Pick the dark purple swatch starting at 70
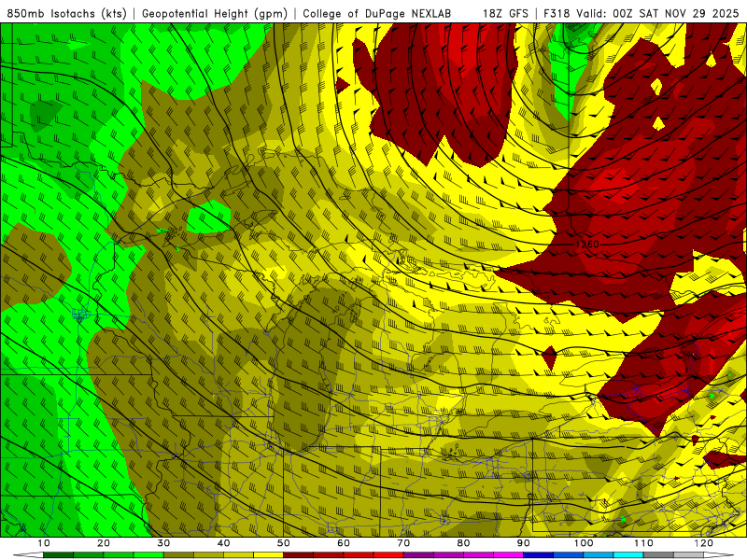 [x=418, y=555]
